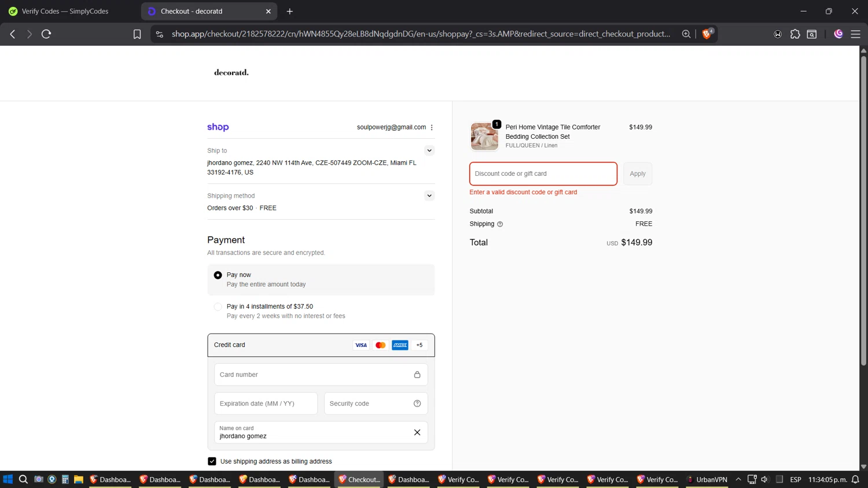This screenshot has height=488, width=868.
Task: Switch to Checkout - decoratd tab
Action: coord(208,11)
